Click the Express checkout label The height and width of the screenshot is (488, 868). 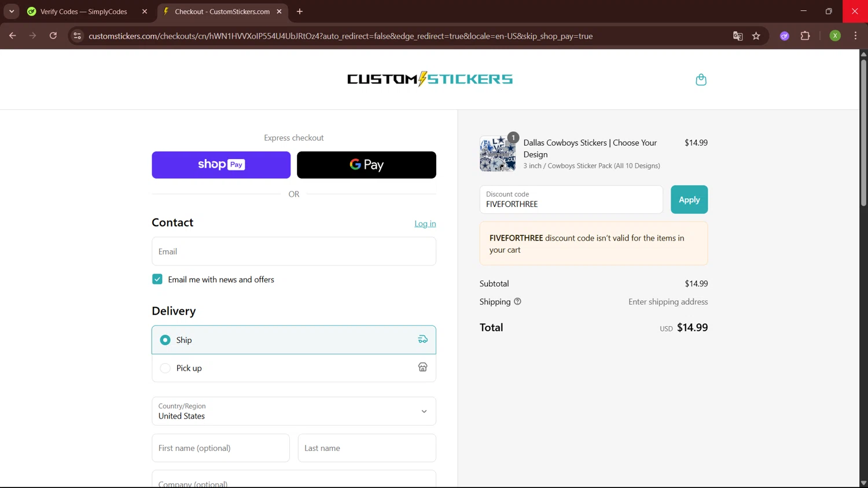294,138
